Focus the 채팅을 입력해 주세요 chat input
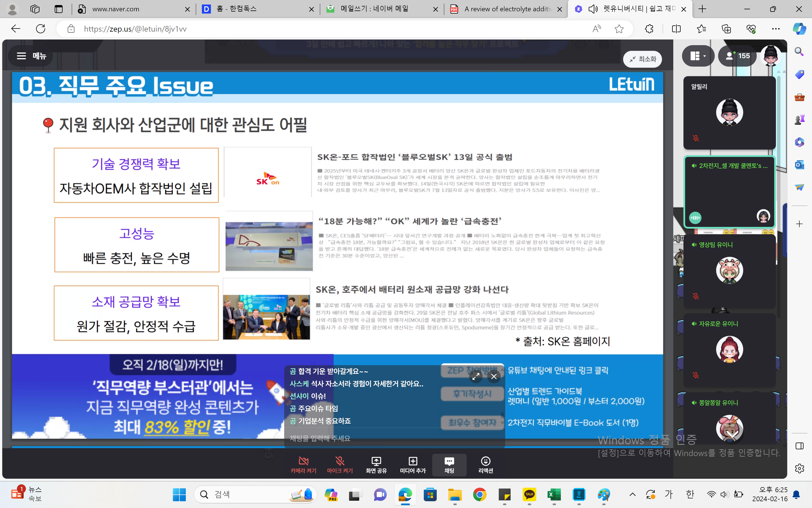This screenshot has height=508, width=812. pyautogui.click(x=394, y=439)
